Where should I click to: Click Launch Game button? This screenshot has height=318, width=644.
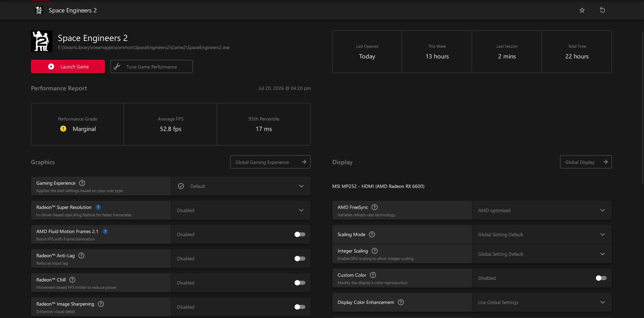click(68, 66)
